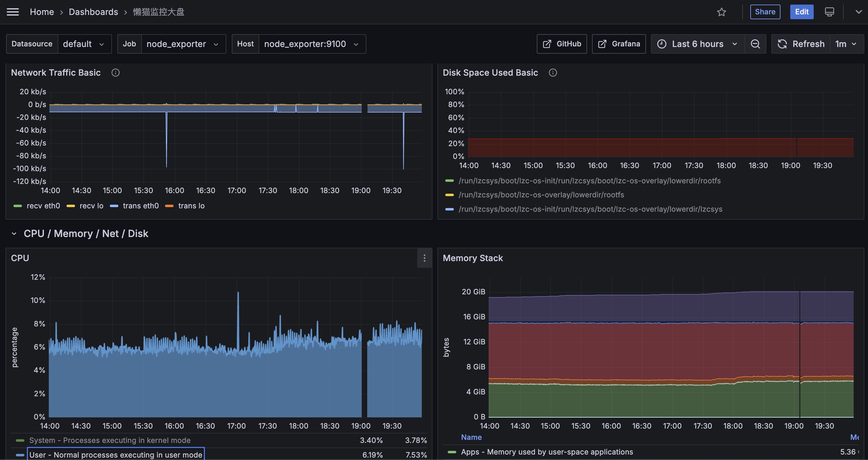Click the Share button
868x460 pixels.
pyautogui.click(x=765, y=12)
